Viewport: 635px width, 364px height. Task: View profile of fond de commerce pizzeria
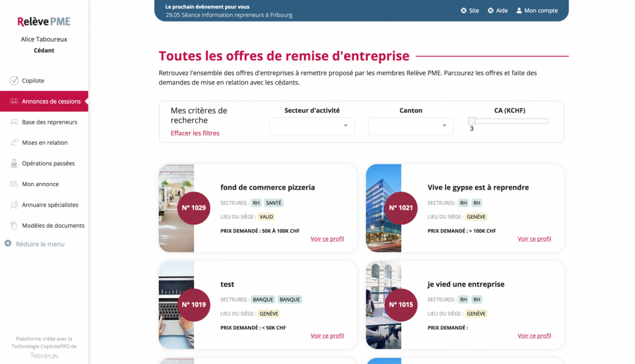tap(327, 239)
